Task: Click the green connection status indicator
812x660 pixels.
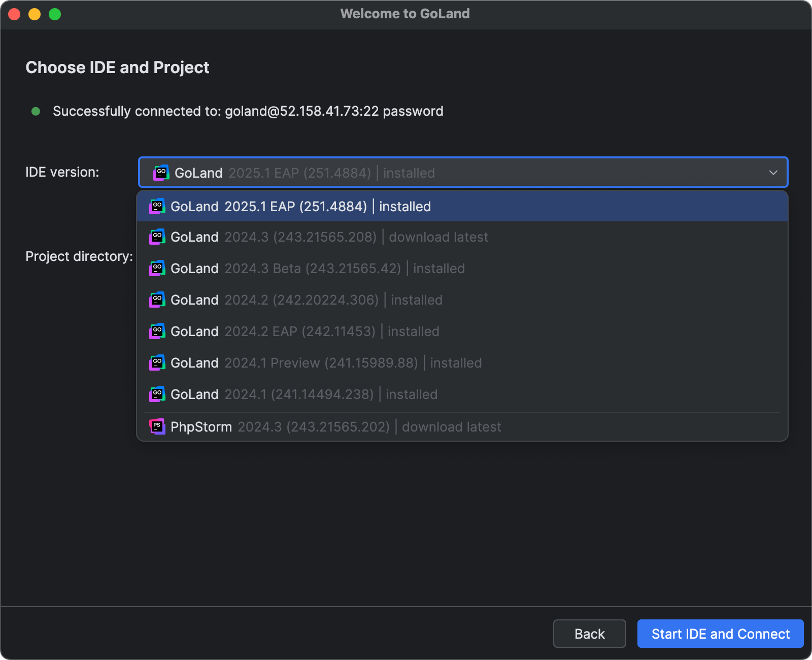Action: (x=36, y=111)
